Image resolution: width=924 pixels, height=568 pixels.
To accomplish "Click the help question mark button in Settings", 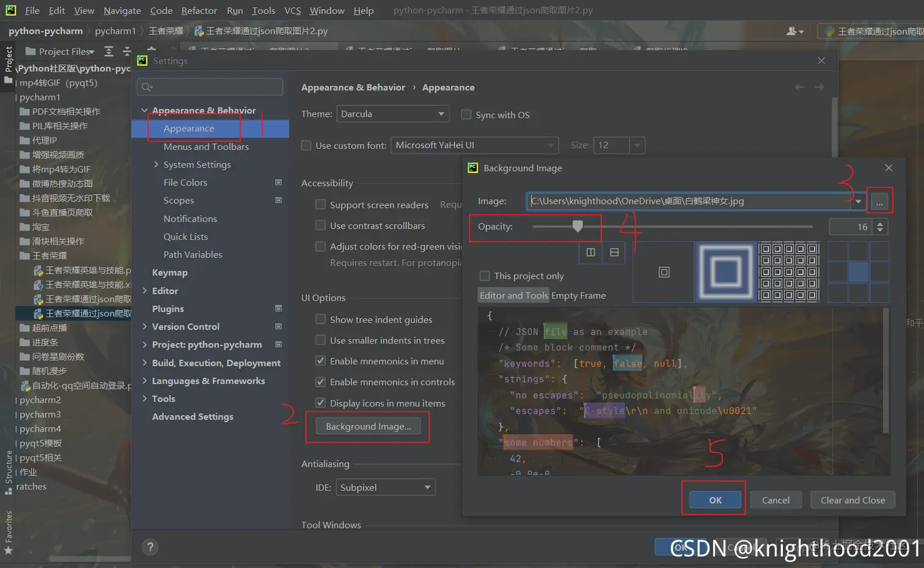I will [x=150, y=547].
